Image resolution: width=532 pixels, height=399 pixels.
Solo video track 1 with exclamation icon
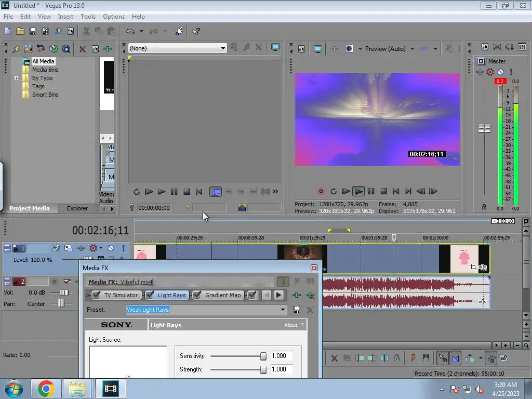tap(124, 248)
